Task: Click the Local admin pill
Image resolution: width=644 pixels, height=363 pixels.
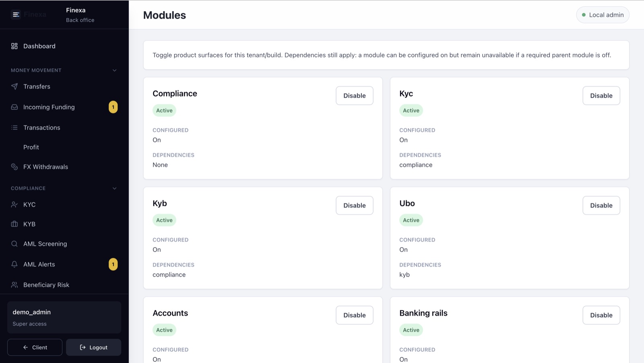Action: (603, 15)
